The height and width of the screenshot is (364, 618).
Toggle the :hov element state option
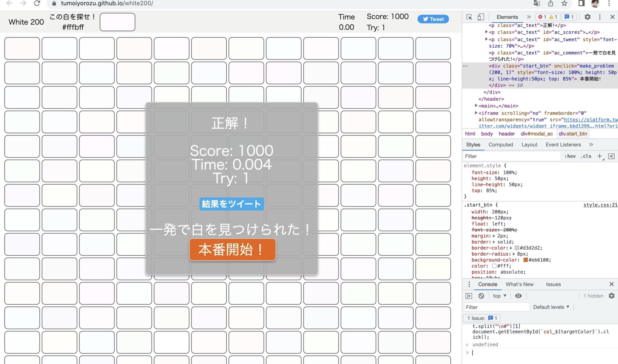click(x=570, y=156)
